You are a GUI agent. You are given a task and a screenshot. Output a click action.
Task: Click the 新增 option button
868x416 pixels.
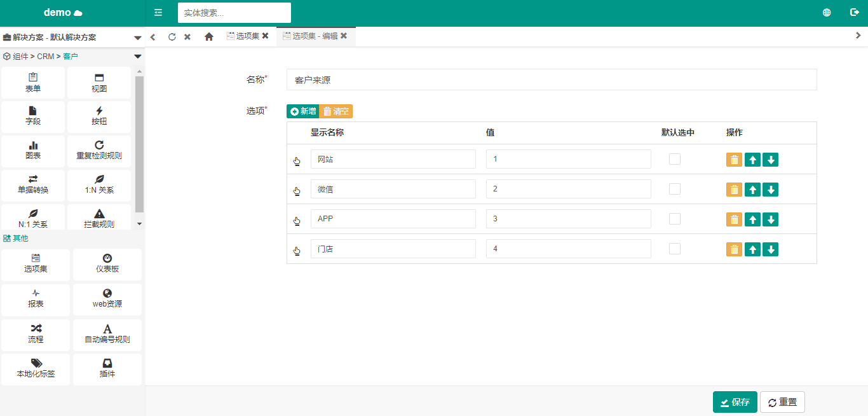302,111
